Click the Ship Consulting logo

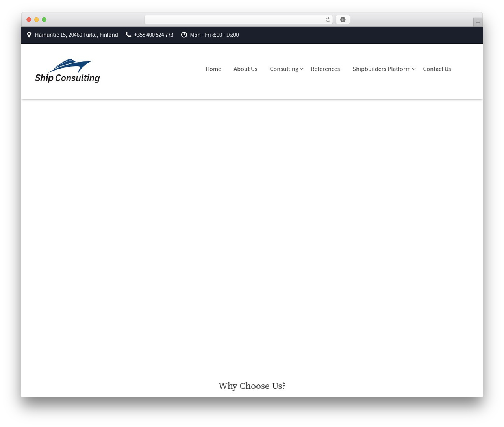pos(67,71)
